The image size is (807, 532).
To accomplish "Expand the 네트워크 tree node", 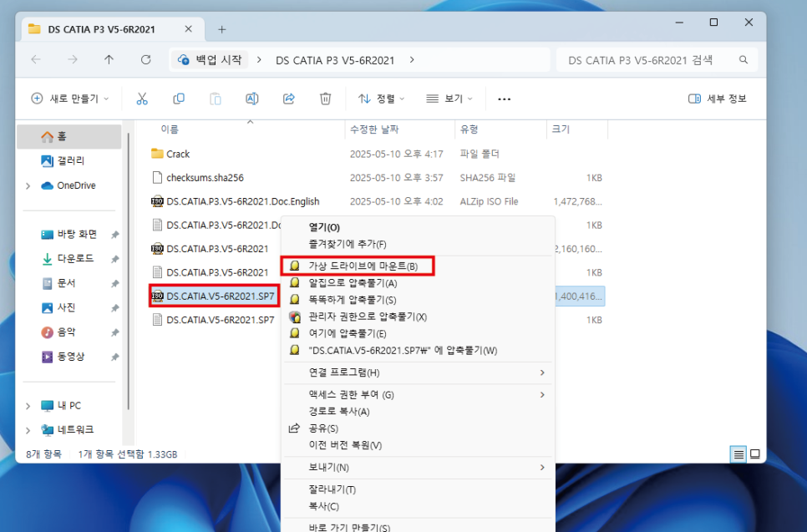I will [28, 431].
